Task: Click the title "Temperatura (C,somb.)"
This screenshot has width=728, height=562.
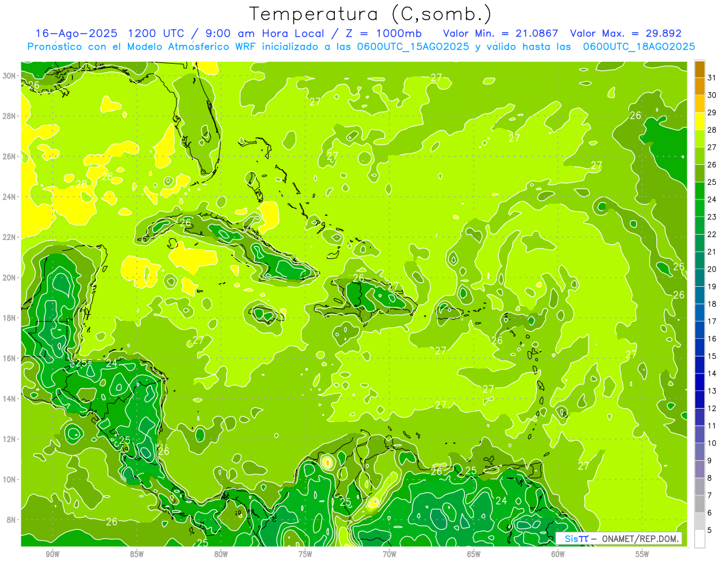Action: point(370,14)
